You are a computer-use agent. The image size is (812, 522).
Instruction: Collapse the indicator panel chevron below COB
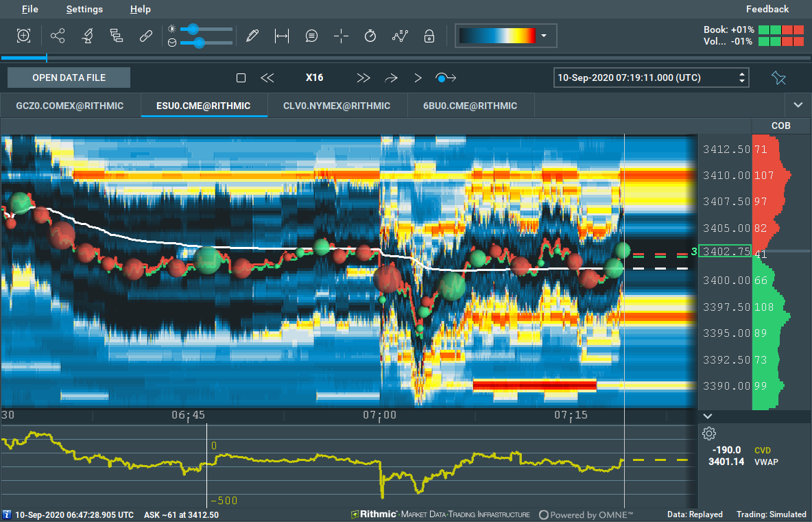click(x=708, y=416)
